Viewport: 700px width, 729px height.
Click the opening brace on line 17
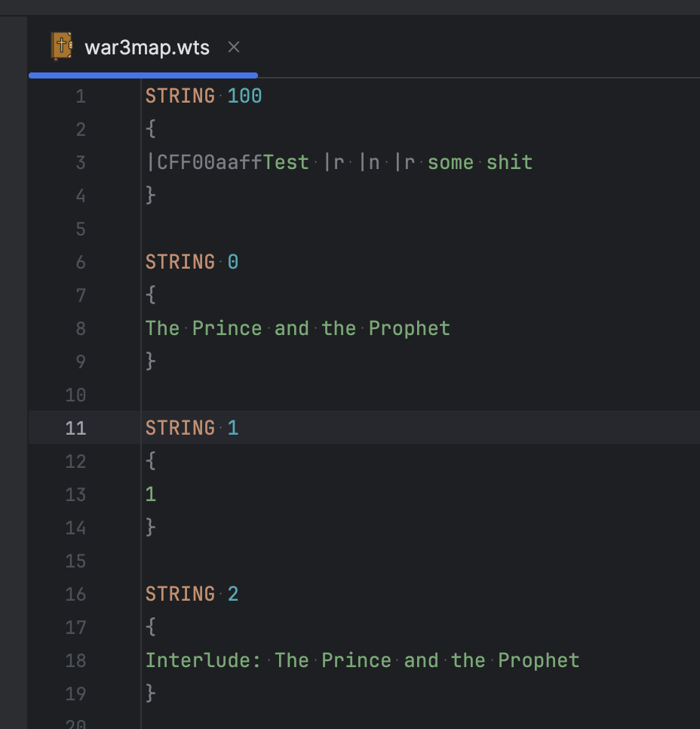(151, 628)
